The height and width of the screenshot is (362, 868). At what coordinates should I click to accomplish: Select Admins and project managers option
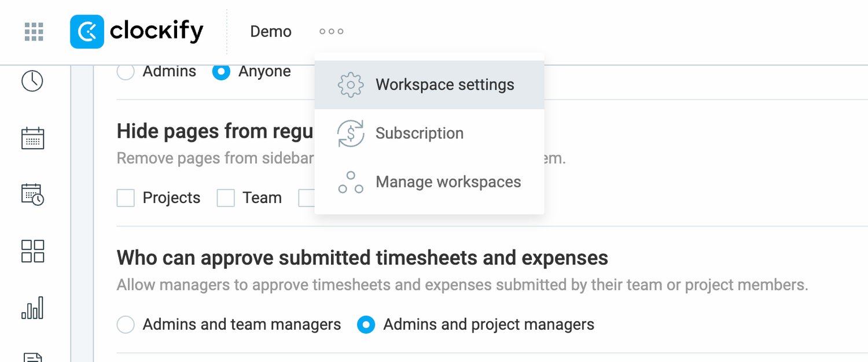[366, 324]
